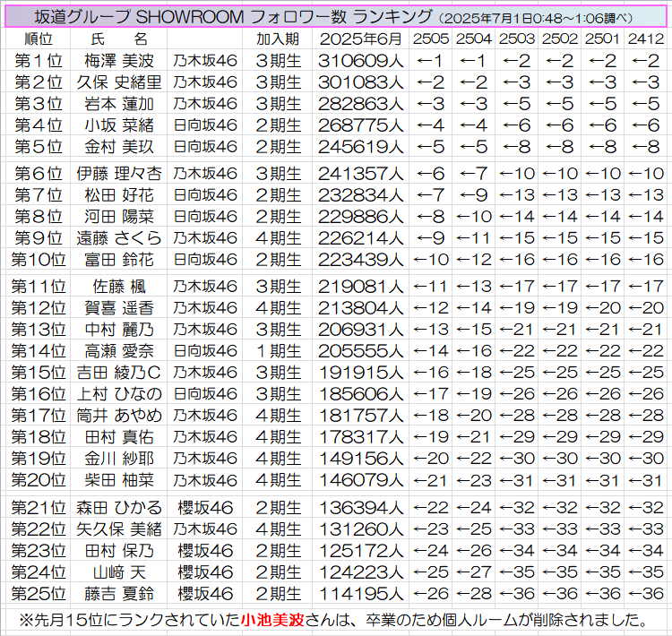
Task: Click 日向坂46 cell in 上村 ひなの row
Action: tap(205, 393)
